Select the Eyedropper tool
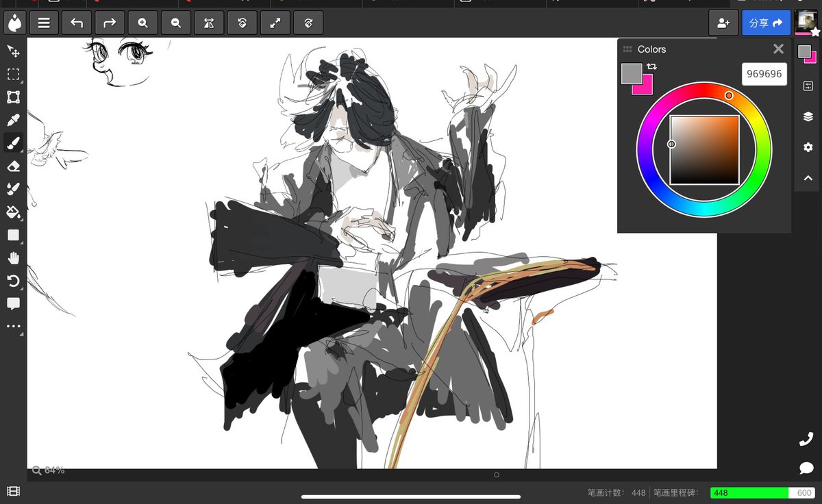822x504 pixels. [x=13, y=120]
